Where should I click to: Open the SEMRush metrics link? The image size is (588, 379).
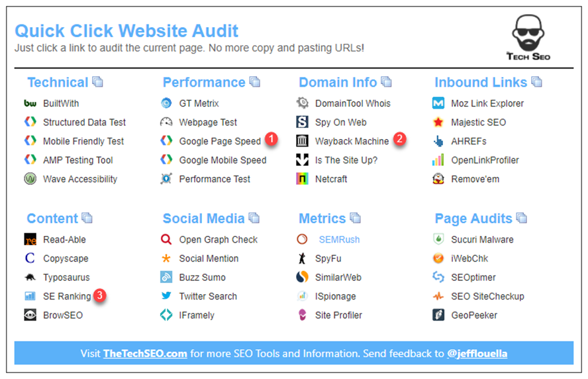[x=339, y=239]
